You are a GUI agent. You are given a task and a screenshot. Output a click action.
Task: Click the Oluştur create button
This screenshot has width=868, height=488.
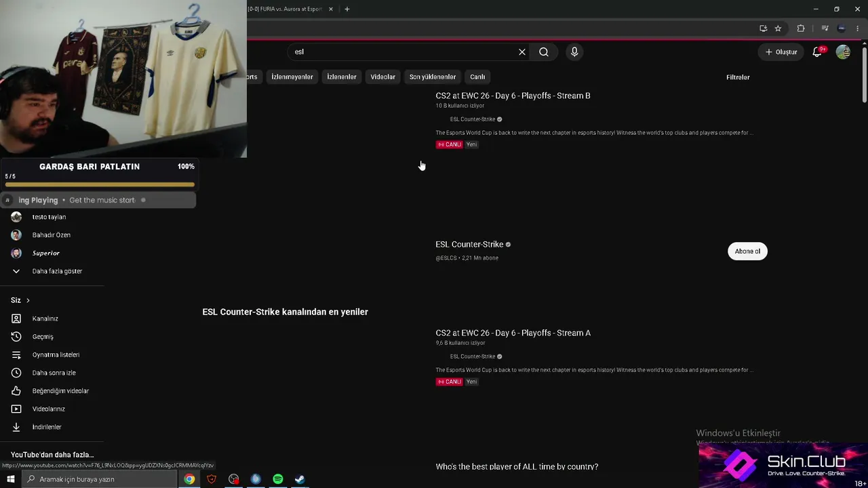(x=781, y=52)
